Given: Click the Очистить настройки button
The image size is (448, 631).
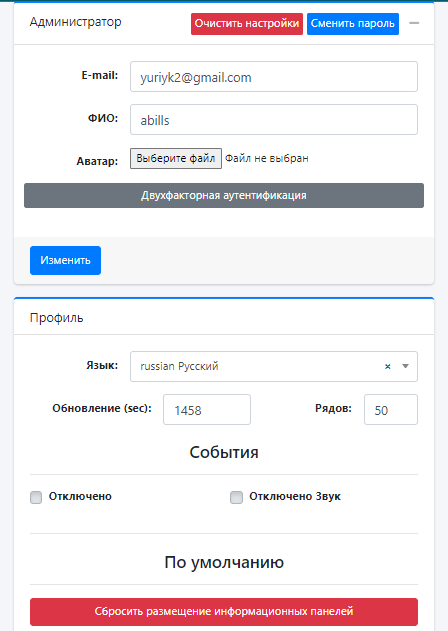Looking at the screenshot, I should (247, 24).
